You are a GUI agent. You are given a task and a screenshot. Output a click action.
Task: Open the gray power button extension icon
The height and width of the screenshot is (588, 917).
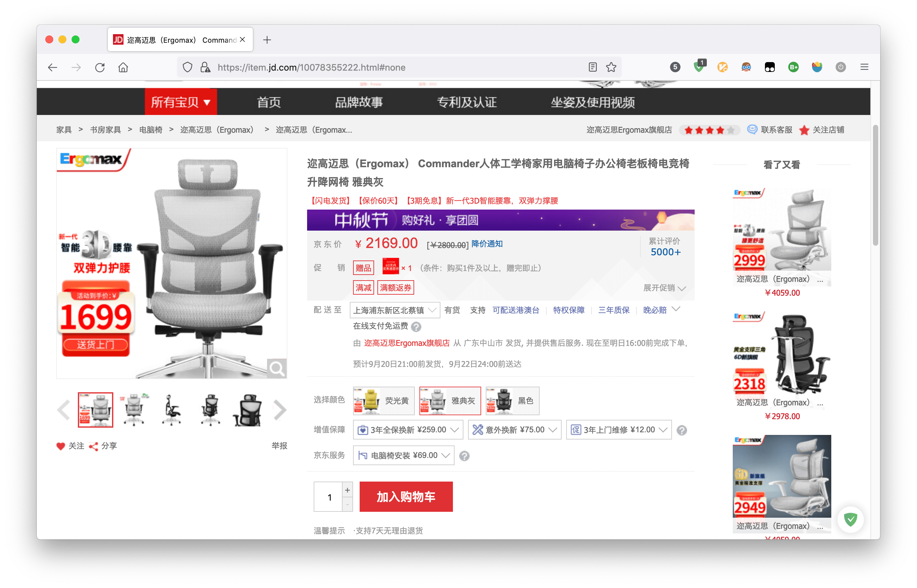coord(841,67)
